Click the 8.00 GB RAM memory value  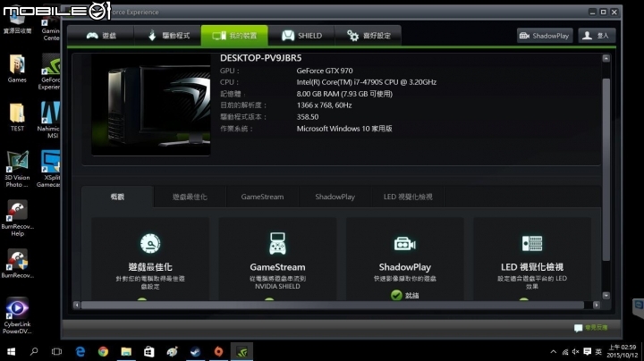tap(344, 94)
